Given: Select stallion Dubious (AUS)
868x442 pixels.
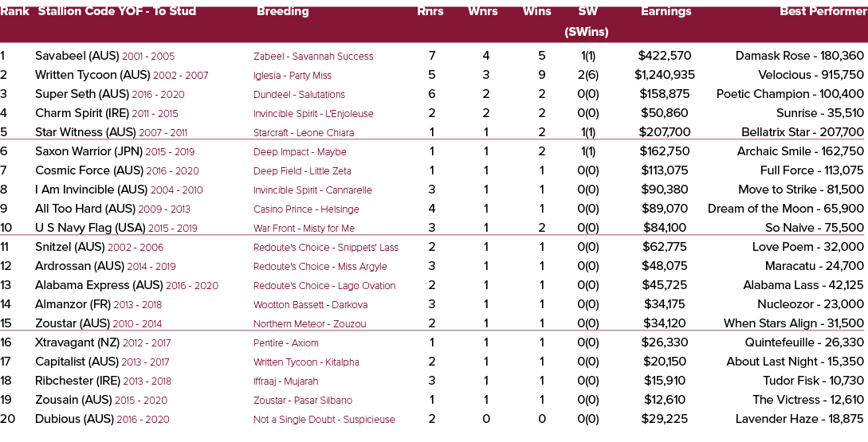Looking at the screenshot, I should coord(74,420).
